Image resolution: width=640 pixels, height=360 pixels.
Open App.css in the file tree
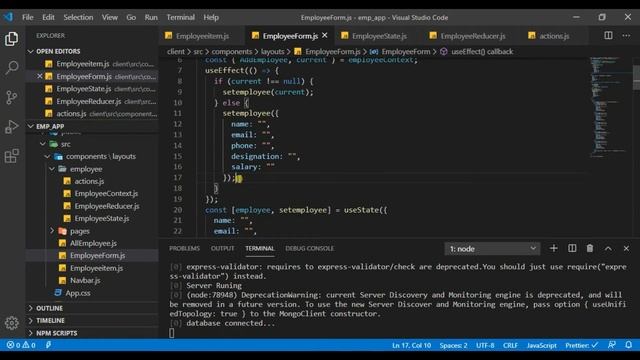click(x=78, y=293)
